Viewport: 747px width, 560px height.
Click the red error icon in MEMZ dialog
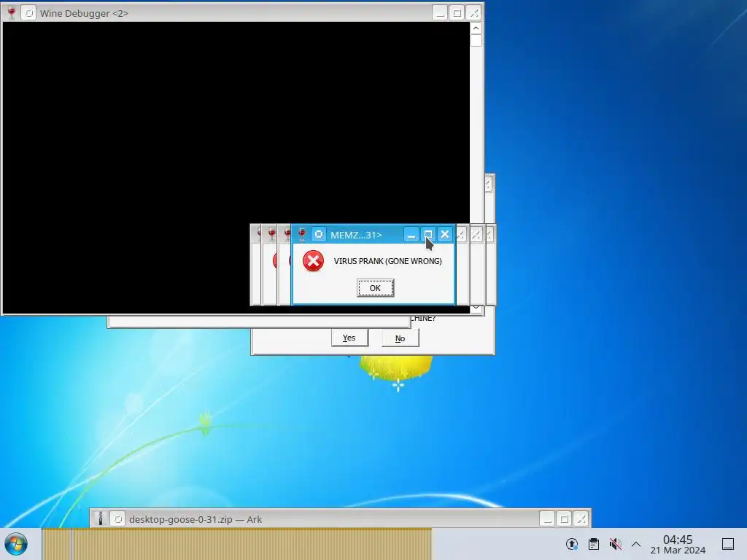(x=313, y=261)
